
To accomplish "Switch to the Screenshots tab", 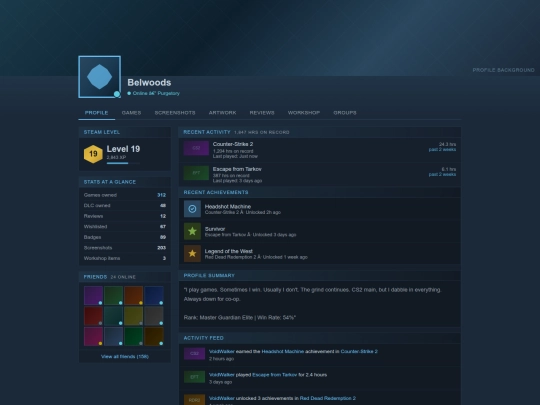I will (x=175, y=113).
